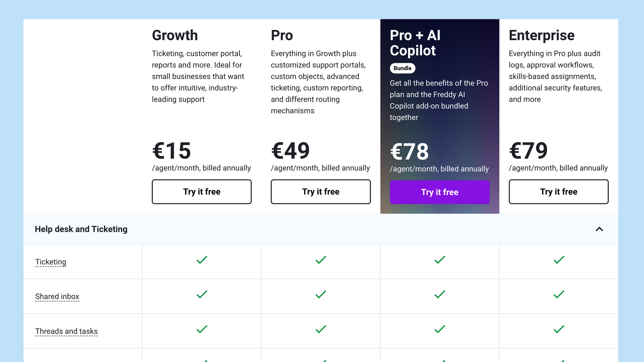Click Try it free under the Growth plan

[202, 192]
